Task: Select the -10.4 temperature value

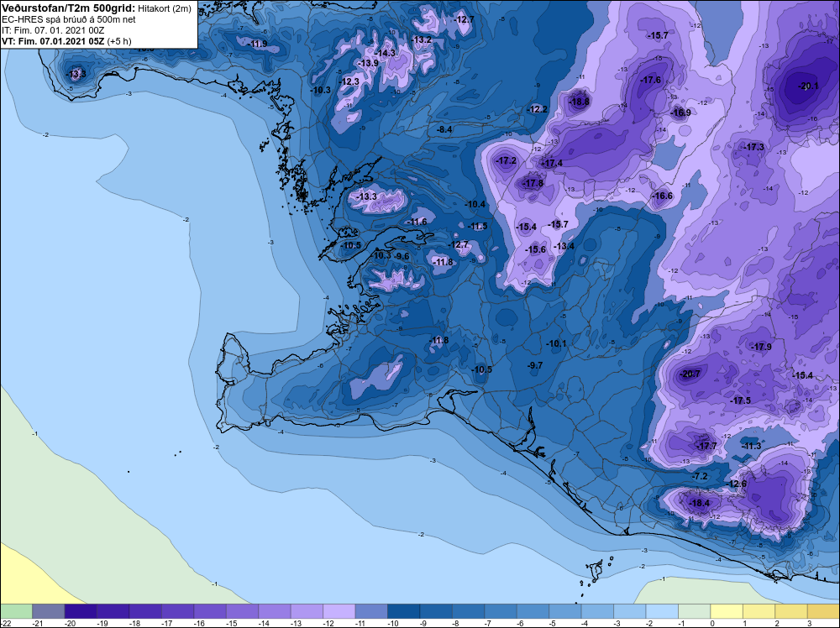Action: pos(475,205)
